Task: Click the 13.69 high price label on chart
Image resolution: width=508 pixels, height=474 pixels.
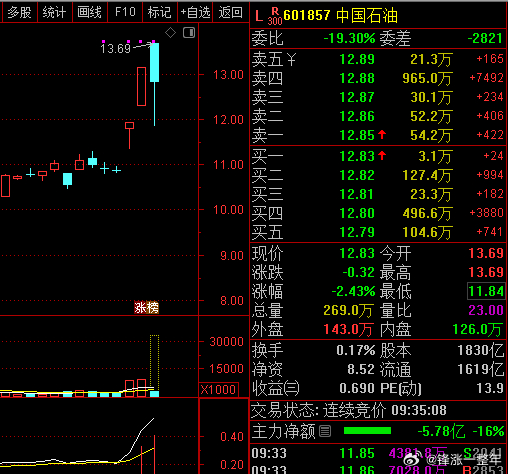Action: [x=116, y=49]
